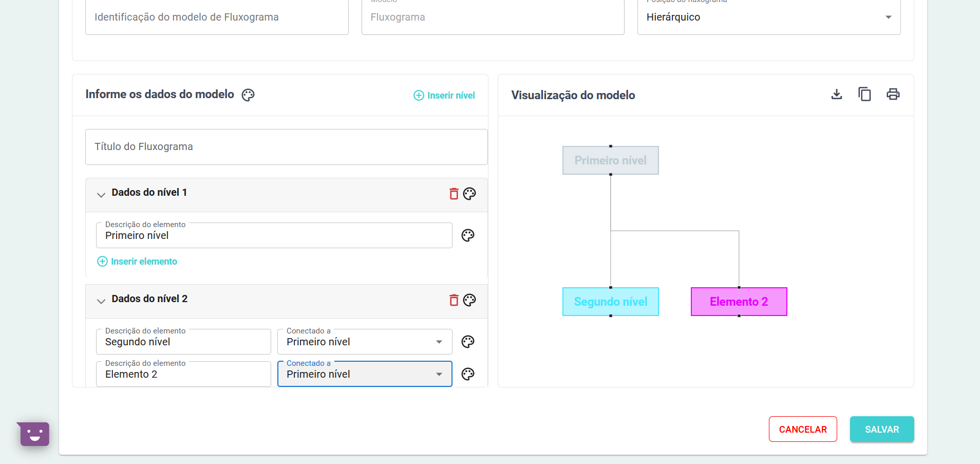Open 'Conectado a' dropdown for Elemento 2
The width and height of the screenshot is (980, 464).
click(x=365, y=374)
